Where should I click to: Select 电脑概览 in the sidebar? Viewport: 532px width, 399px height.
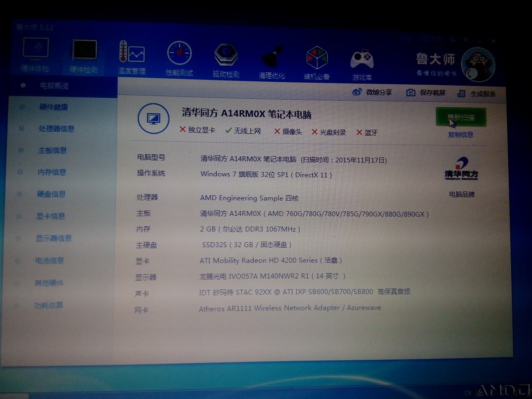point(54,86)
